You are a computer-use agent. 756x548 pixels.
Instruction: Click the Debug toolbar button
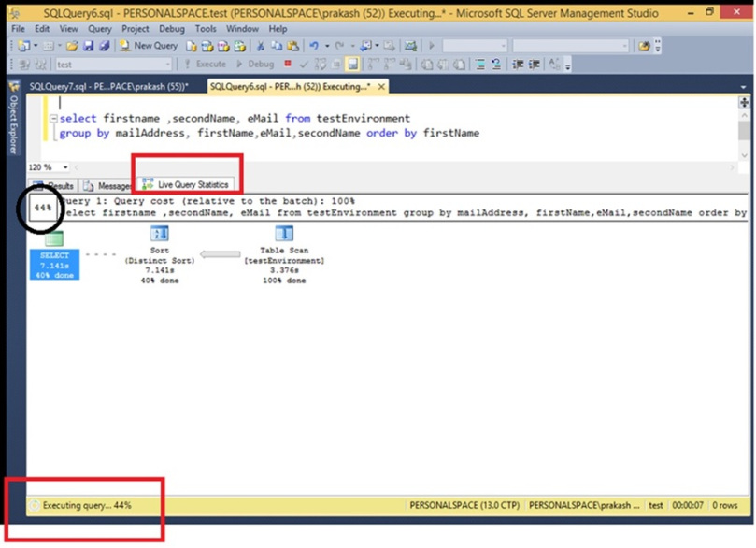coord(255,65)
